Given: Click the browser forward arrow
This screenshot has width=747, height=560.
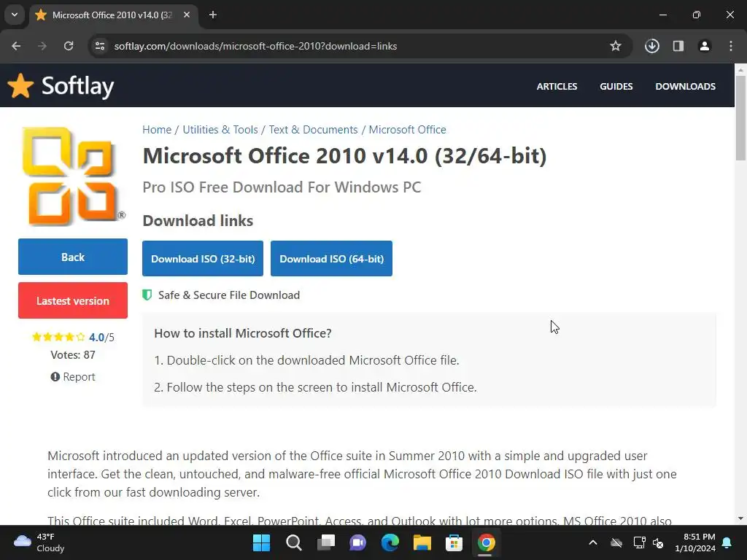Looking at the screenshot, I should [42, 46].
